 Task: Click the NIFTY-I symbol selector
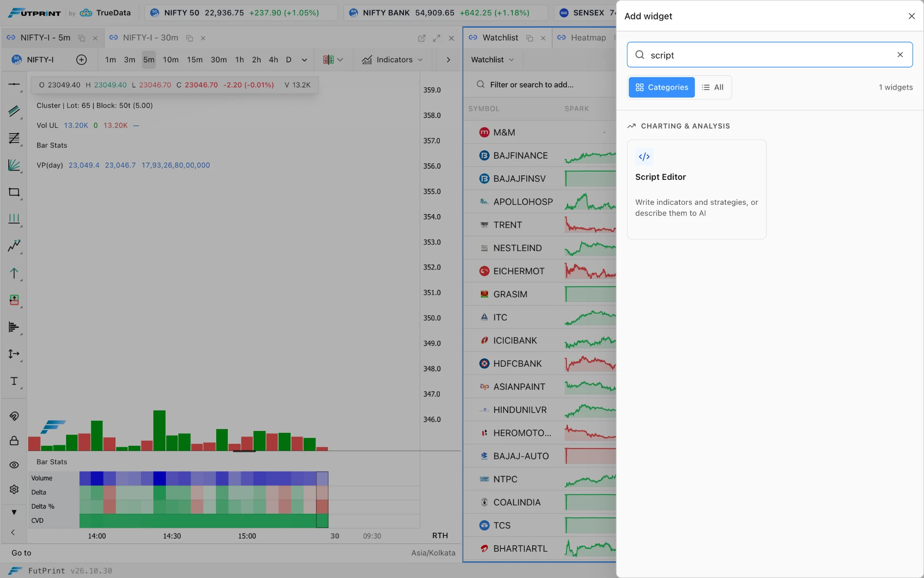click(33, 60)
